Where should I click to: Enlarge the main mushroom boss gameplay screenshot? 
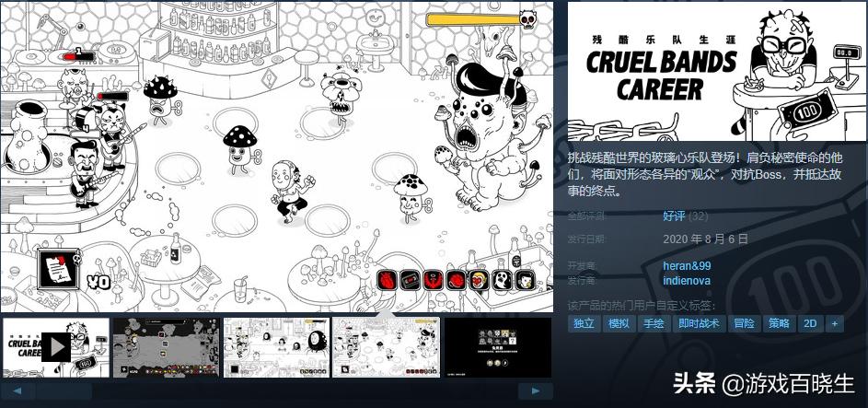point(277,157)
